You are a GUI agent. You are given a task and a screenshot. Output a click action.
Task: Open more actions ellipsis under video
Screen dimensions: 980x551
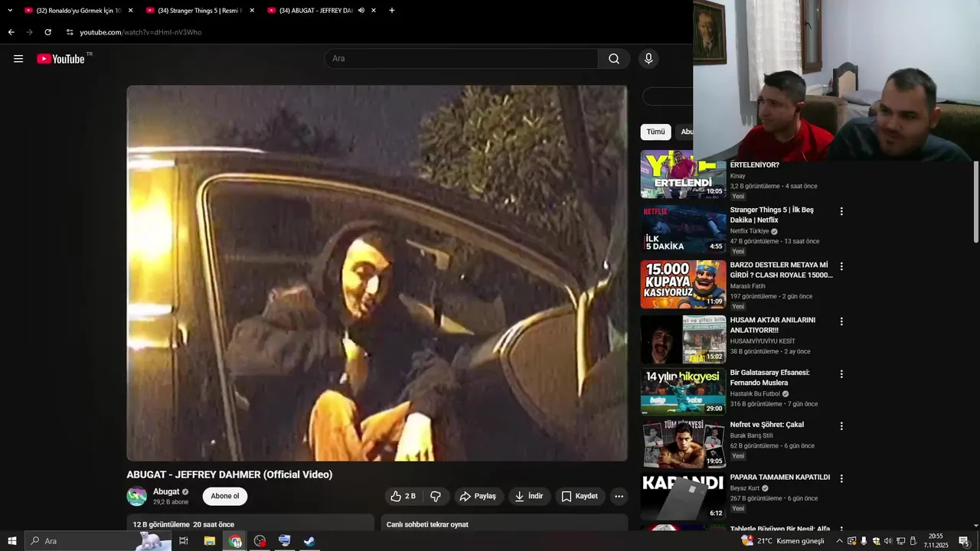coord(619,496)
